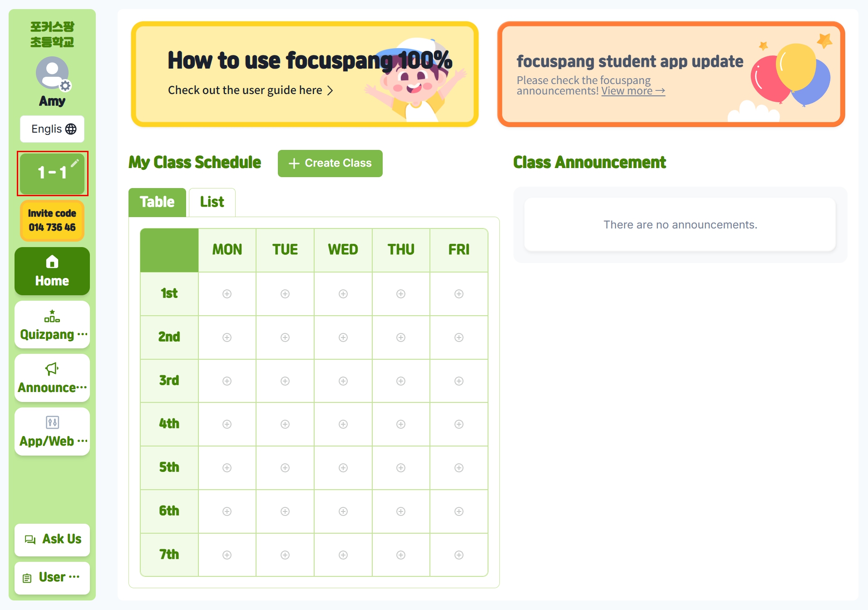Follow the View more announcement link
This screenshot has width=868, height=610.
click(633, 91)
